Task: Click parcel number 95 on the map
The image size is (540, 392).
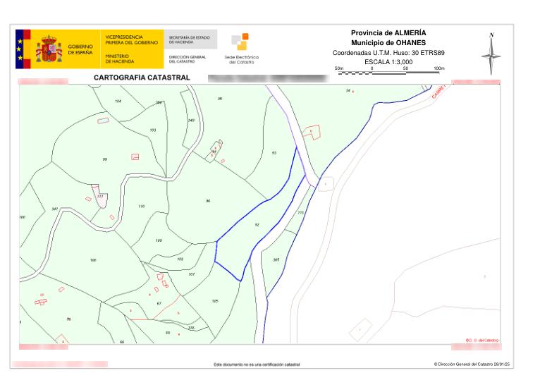Action: tap(220, 99)
